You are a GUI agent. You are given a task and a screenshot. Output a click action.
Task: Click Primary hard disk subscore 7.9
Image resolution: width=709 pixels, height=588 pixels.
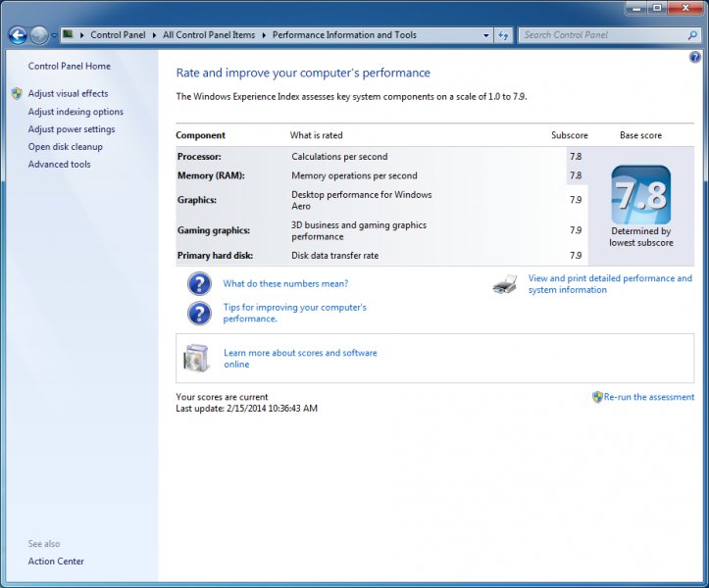(576, 256)
